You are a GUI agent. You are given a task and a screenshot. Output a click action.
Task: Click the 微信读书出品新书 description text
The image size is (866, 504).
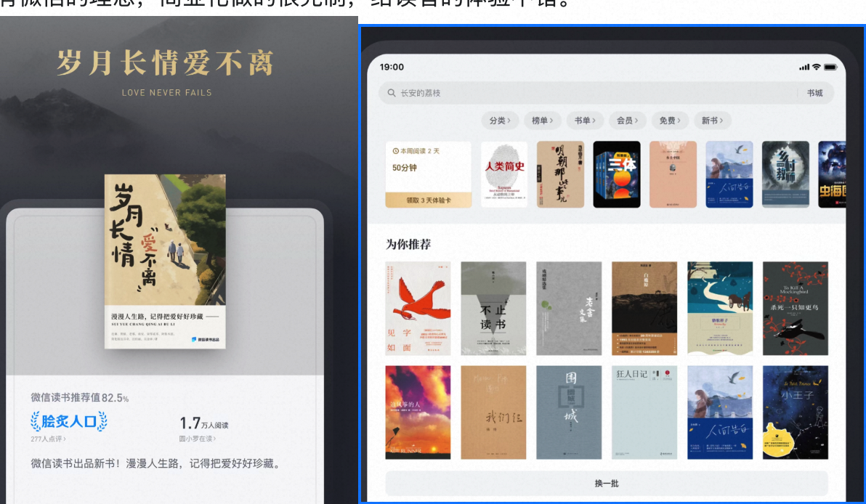pos(155,463)
